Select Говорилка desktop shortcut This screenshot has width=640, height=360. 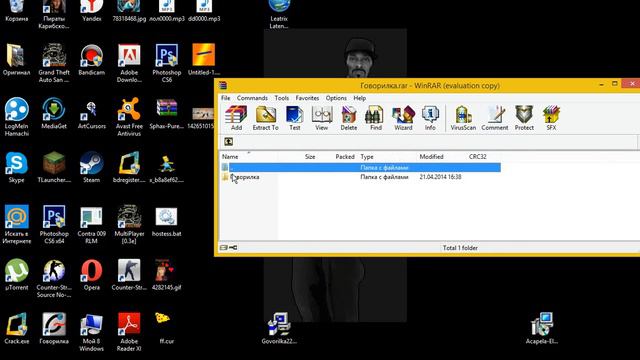(54, 329)
